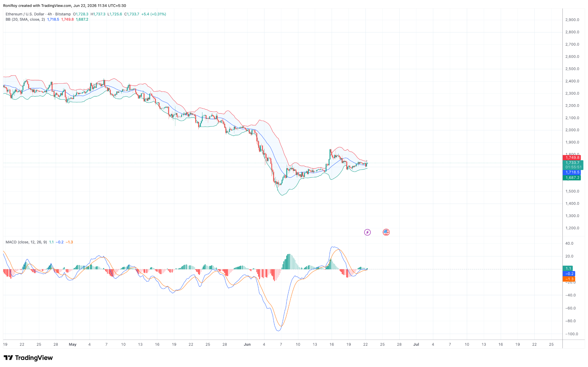Click the +5.4 (+0.31%) change value
Viewport: 588px width, 367px height.
coord(154,14)
